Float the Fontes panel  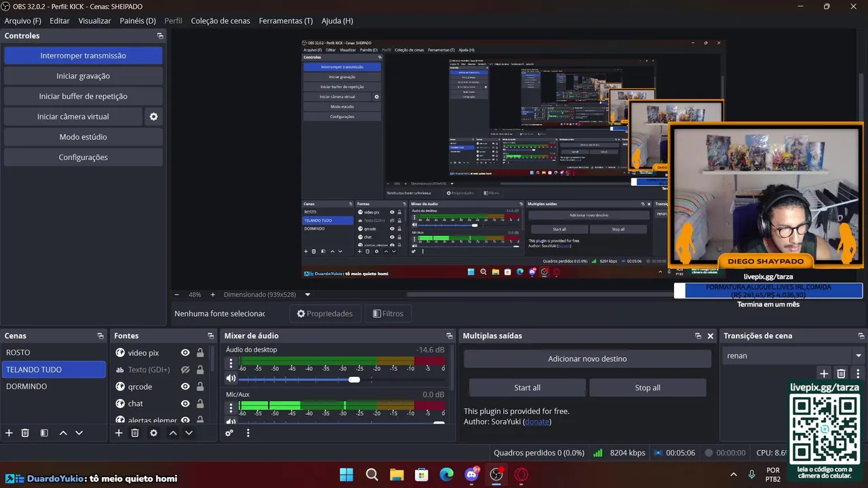[210, 336]
